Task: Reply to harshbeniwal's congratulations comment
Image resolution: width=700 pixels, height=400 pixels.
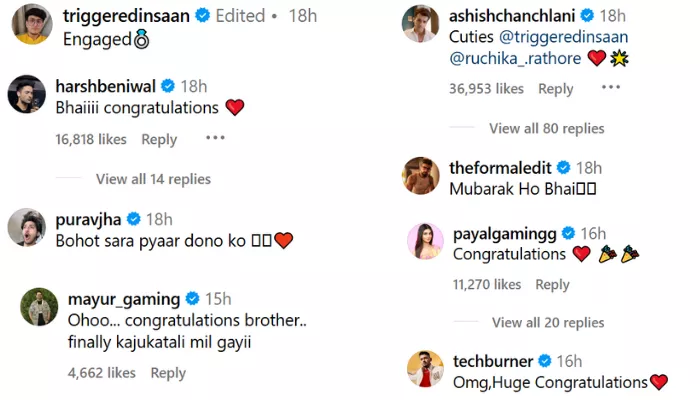Action: pyautogui.click(x=159, y=139)
